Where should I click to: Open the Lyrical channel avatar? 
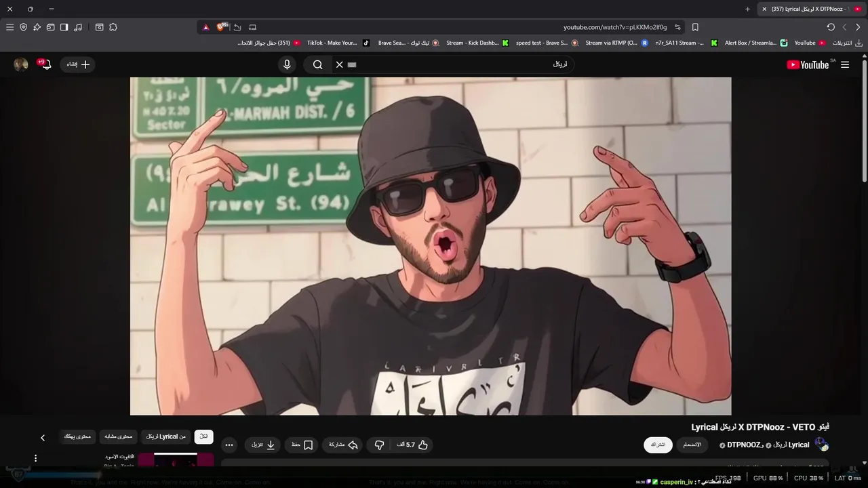tap(822, 445)
